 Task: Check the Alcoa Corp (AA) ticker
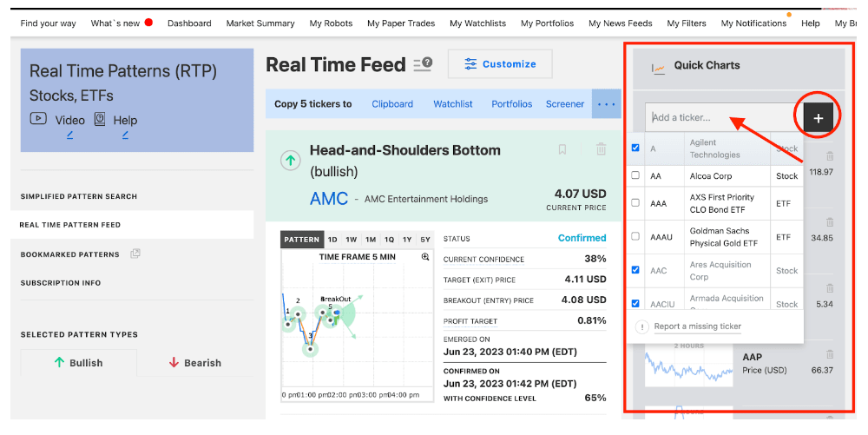coord(635,175)
